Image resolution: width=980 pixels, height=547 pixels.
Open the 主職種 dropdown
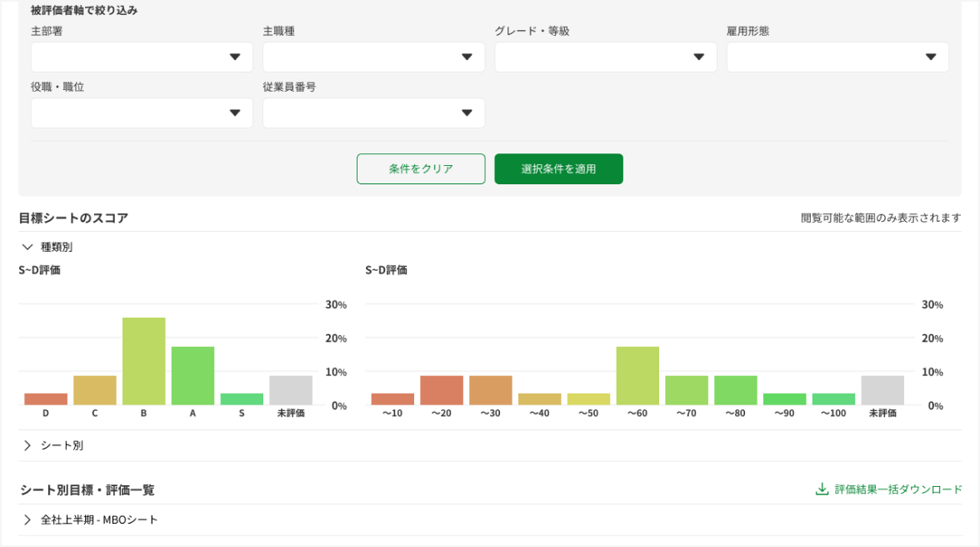pos(373,57)
